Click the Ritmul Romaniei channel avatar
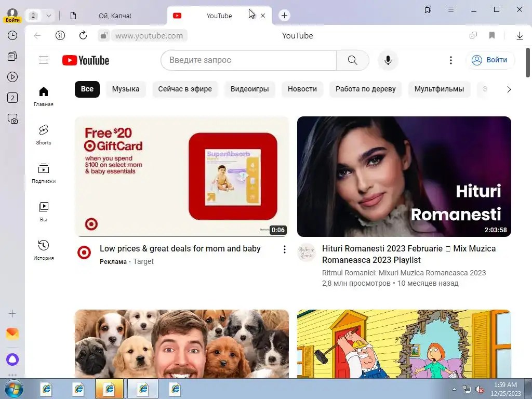 click(307, 253)
